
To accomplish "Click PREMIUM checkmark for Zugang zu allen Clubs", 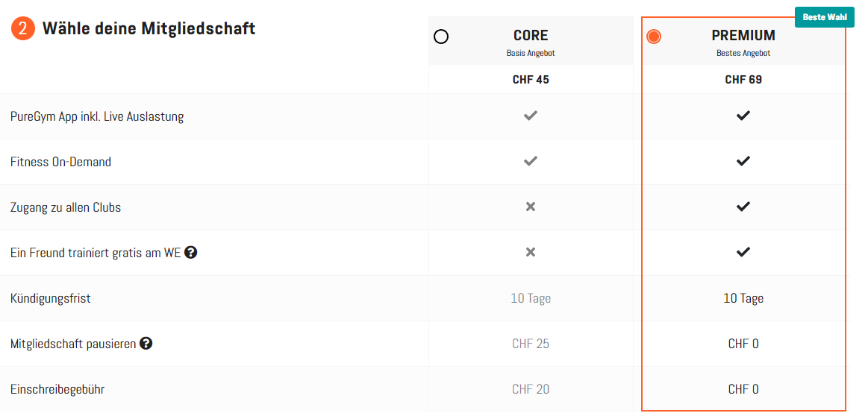I will coord(743,207).
